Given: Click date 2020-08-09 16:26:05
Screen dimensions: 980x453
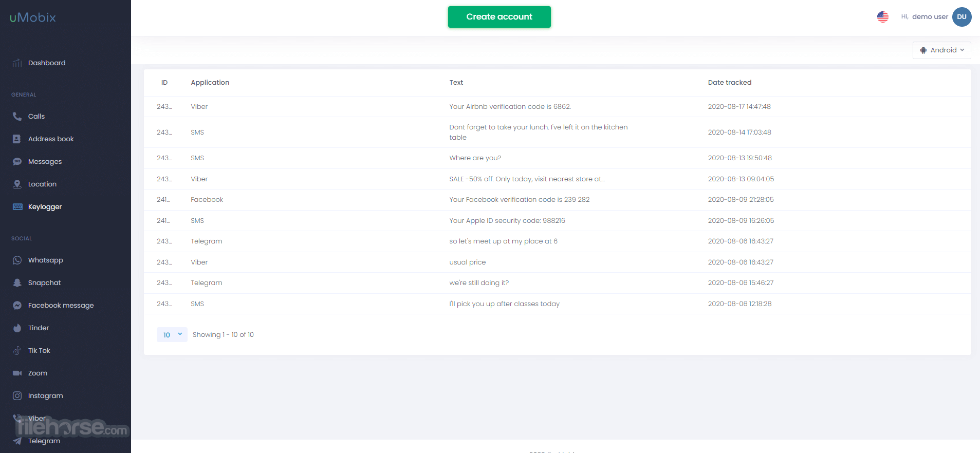Looking at the screenshot, I should click(741, 221).
